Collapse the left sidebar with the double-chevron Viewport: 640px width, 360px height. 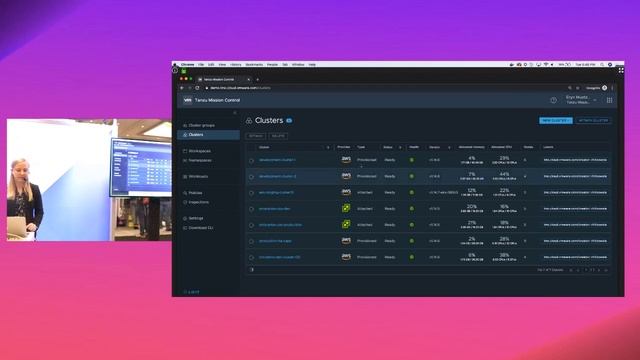pos(235,112)
